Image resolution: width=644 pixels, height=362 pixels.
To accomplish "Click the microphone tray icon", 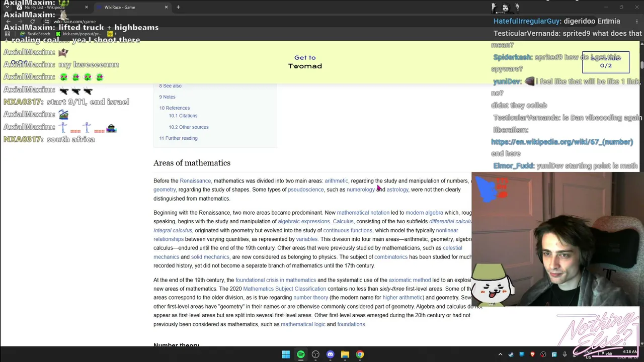I will click(565, 354).
